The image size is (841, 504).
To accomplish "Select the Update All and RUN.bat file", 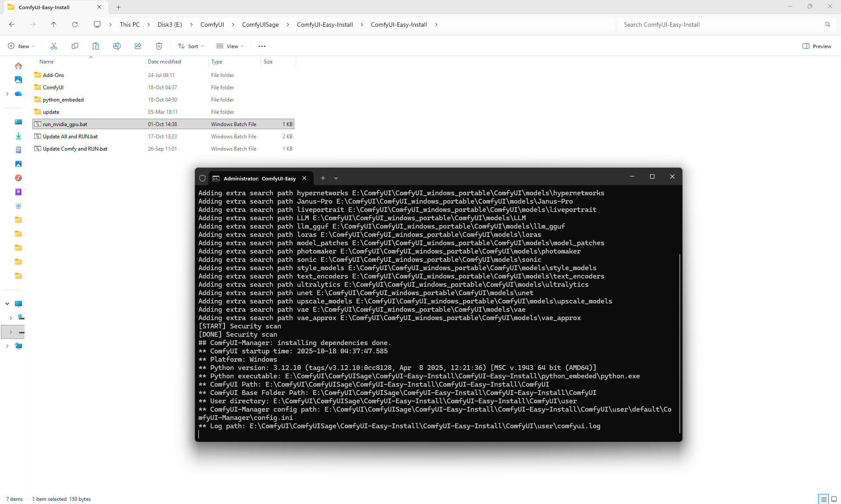I will coord(70,137).
